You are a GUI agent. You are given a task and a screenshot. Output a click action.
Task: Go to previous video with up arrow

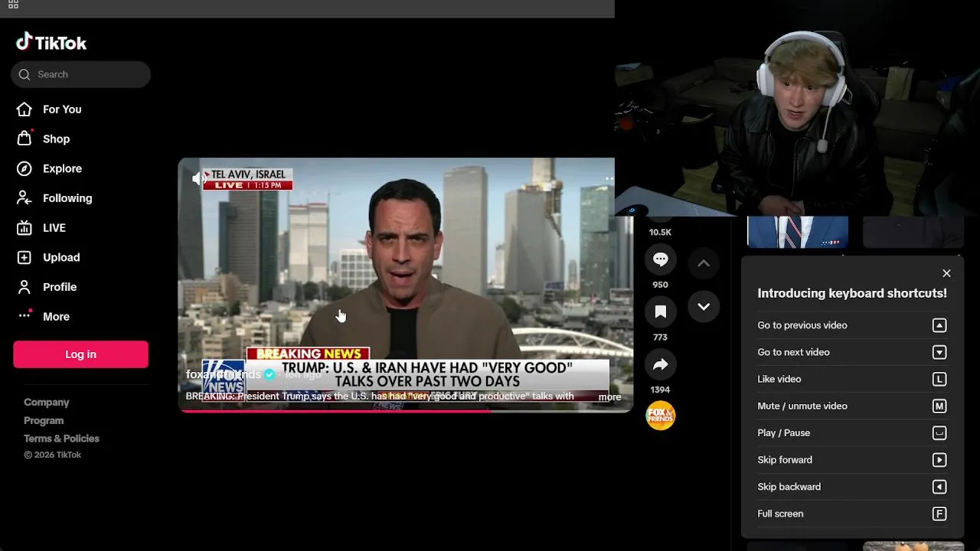[x=704, y=263]
